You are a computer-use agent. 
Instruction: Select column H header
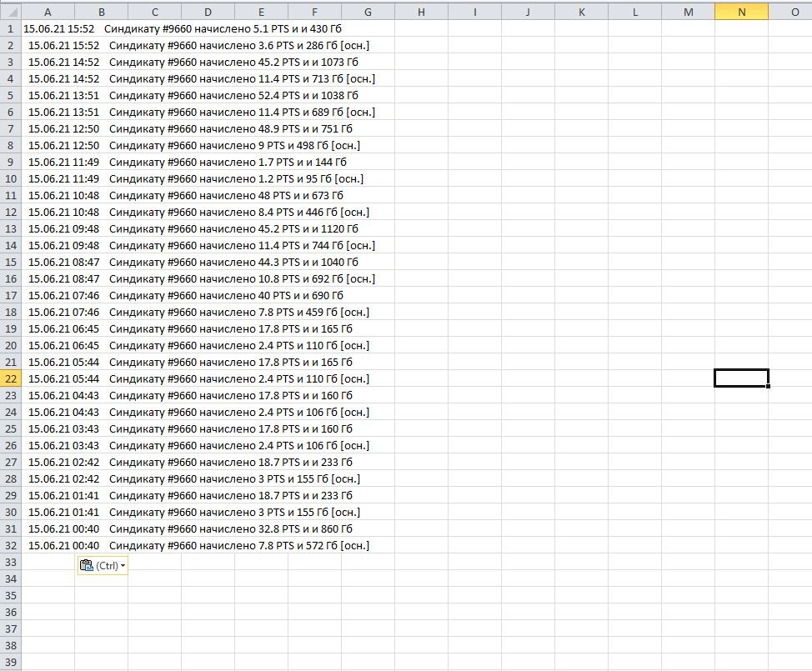422,12
